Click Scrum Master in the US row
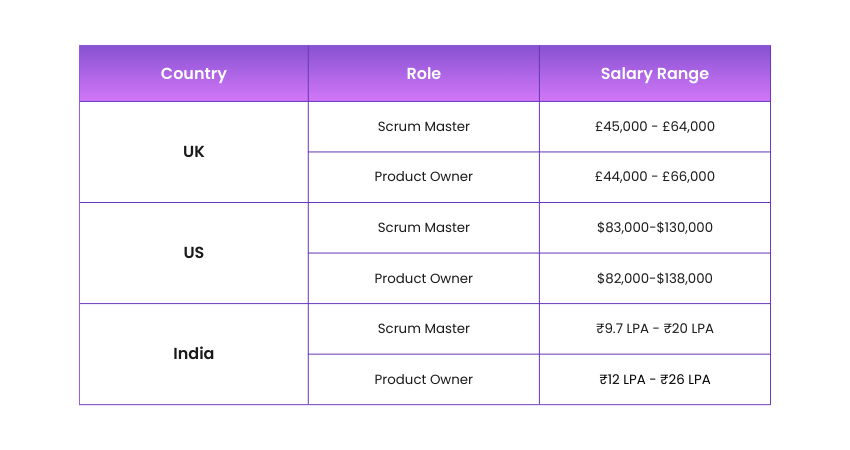Viewport: 850px width, 450px height. [x=423, y=228]
